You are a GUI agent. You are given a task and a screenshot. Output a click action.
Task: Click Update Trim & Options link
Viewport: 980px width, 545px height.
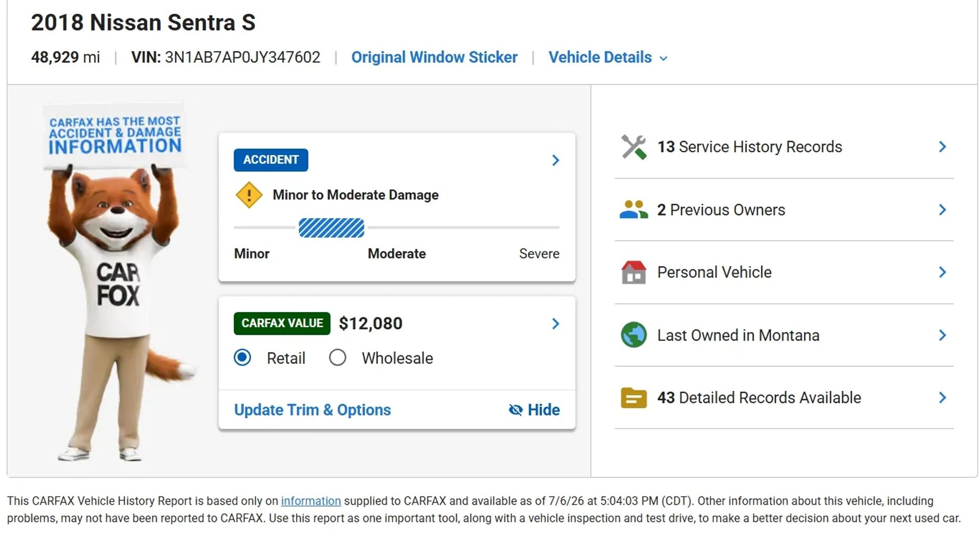312,410
